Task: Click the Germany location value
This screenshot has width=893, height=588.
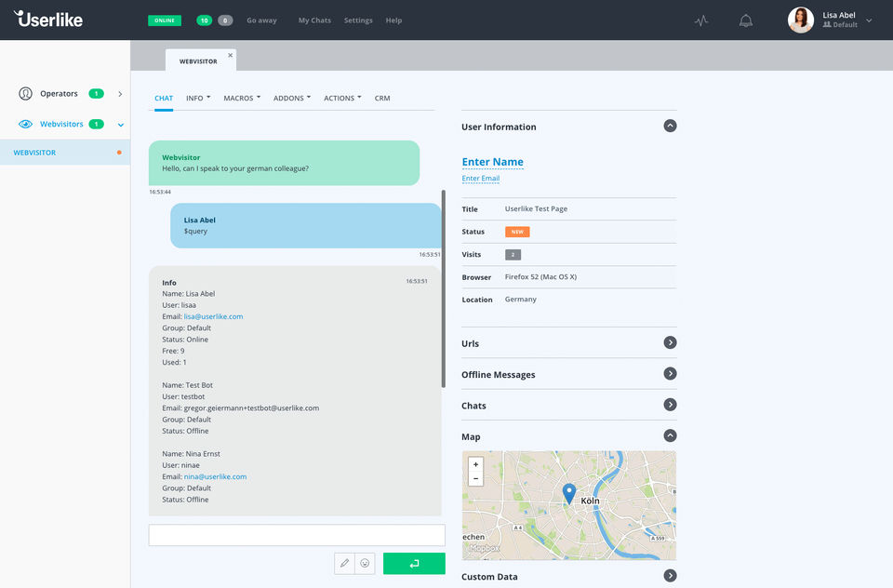Action: 521,300
